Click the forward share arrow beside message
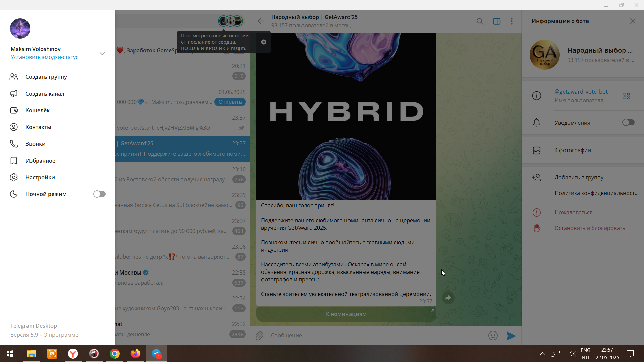 (448, 298)
